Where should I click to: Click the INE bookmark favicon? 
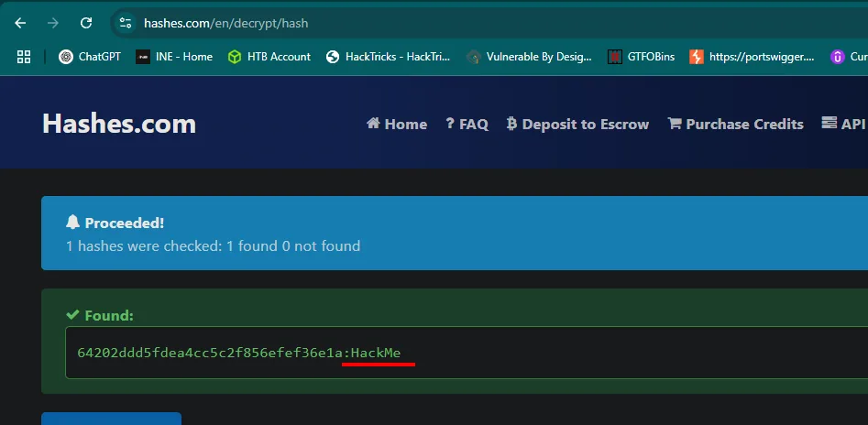[143, 57]
